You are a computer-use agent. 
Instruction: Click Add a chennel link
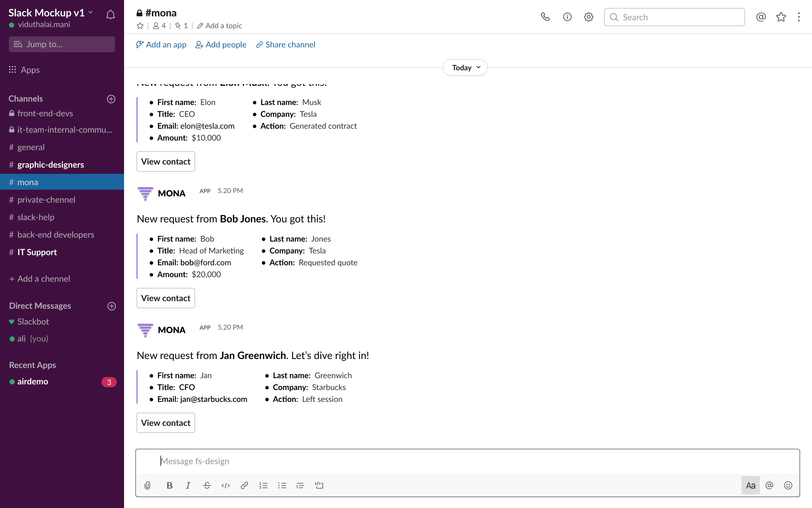tap(39, 279)
